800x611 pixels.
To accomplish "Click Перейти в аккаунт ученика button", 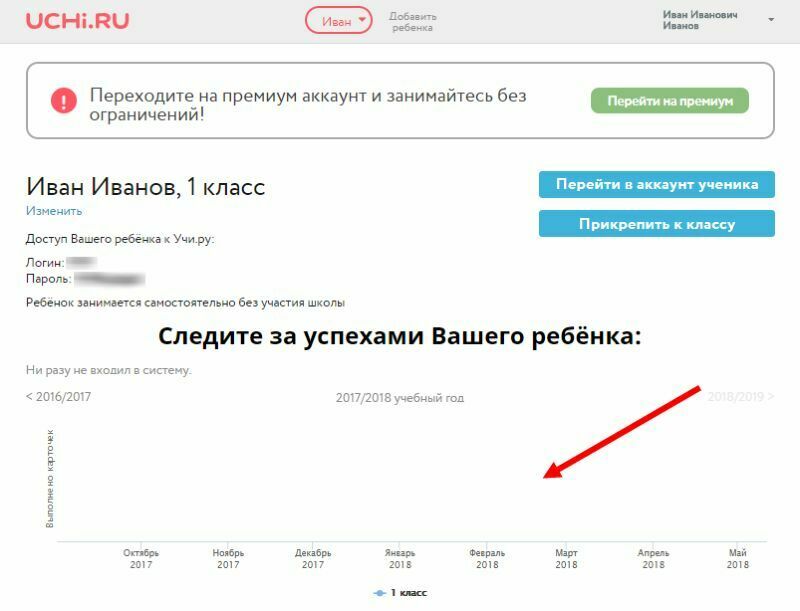I will (x=656, y=184).
